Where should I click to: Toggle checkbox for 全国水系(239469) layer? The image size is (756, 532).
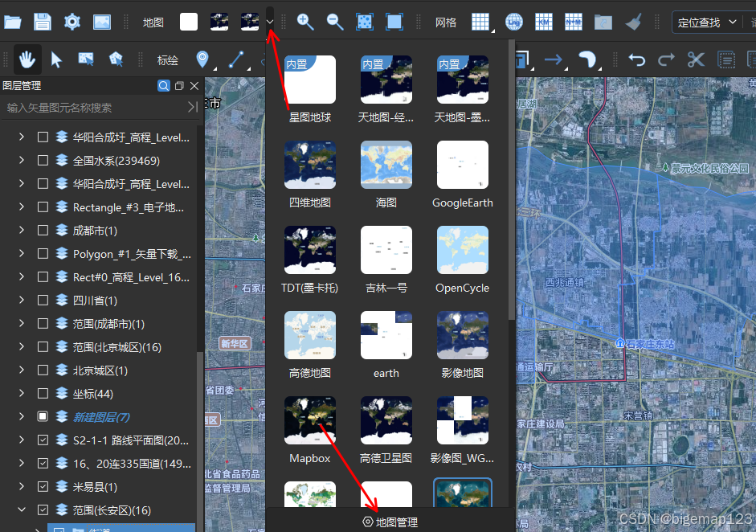click(43, 161)
